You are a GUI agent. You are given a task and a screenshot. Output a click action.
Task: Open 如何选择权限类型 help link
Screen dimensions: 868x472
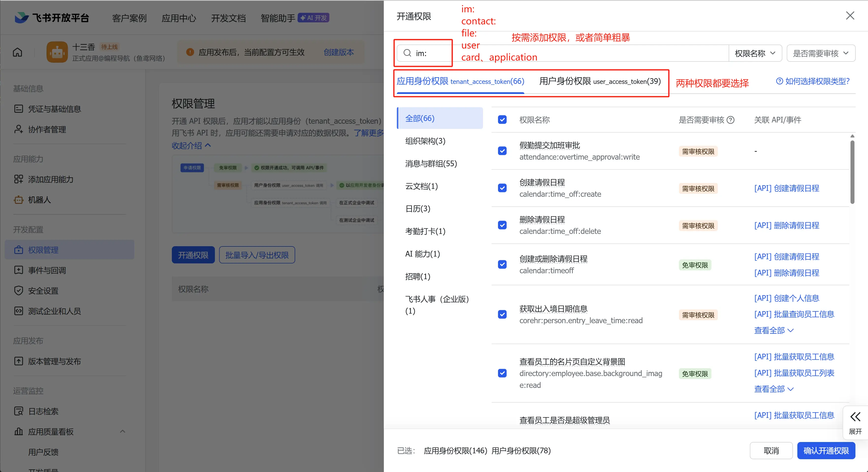[x=813, y=81]
